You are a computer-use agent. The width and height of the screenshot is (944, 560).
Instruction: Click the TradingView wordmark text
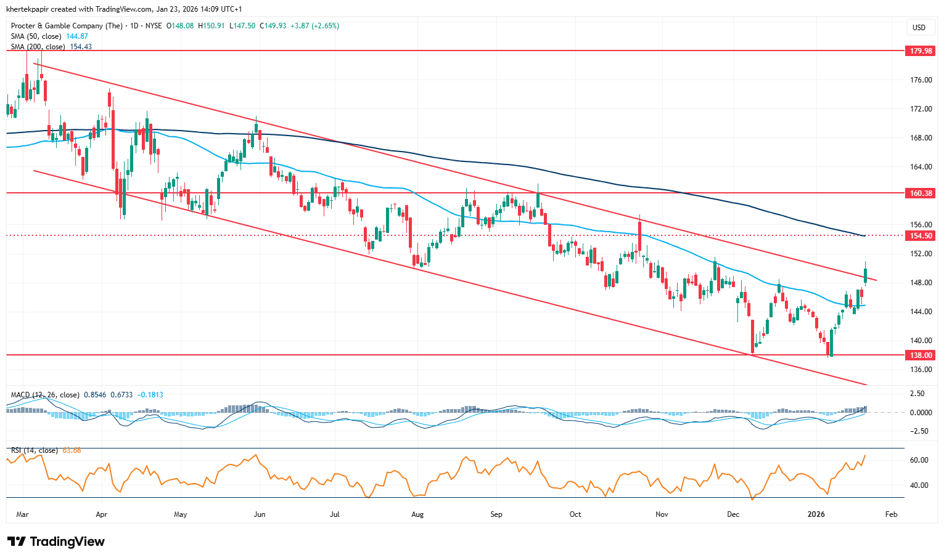tap(67, 542)
